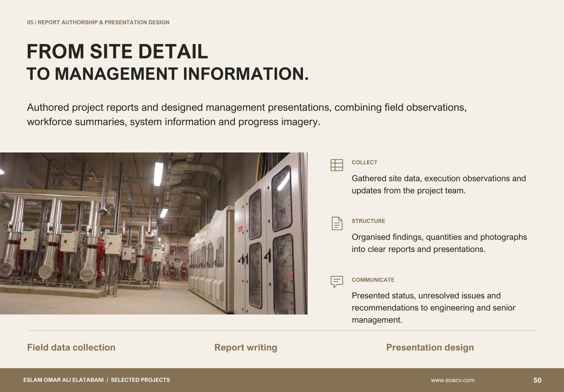The height and width of the screenshot is (392, 564).
Task: Click page number 50 in footer
Action: 537,380
